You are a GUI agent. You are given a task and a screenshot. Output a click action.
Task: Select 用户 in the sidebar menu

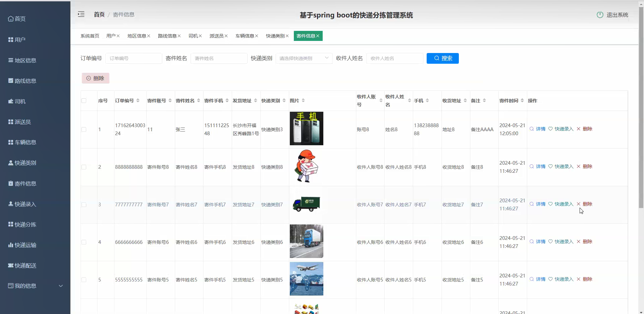[x=19, y=40]
